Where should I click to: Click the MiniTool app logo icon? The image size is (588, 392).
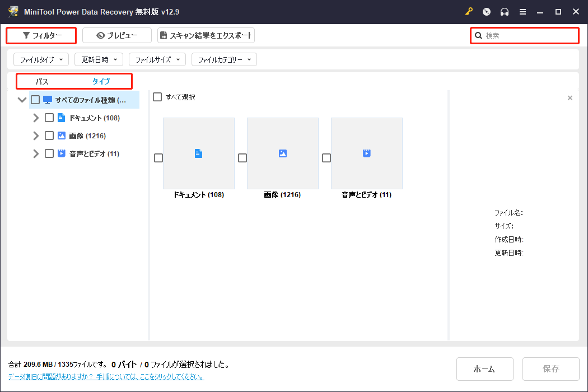tap(13, 12)
